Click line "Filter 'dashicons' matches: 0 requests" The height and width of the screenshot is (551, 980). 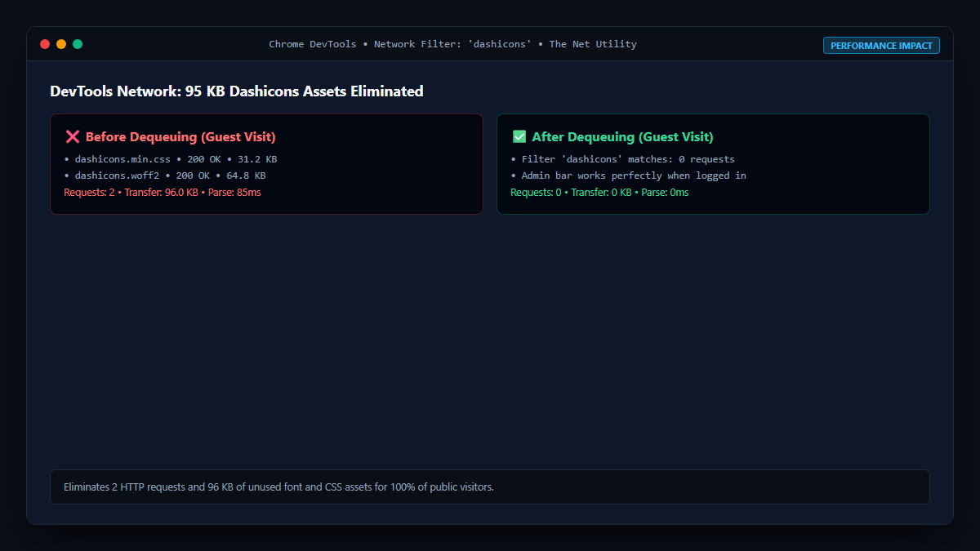[x=623, y=159]
